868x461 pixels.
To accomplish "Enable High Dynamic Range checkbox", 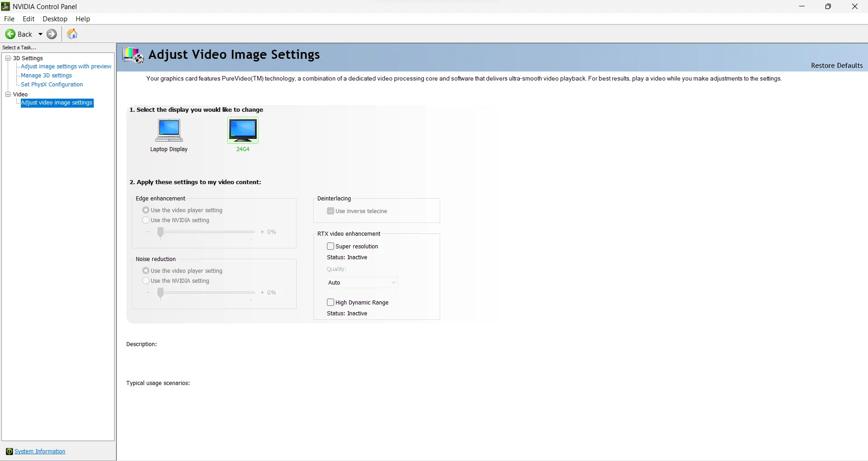I will pyautogui.click(x=331, y=302).
